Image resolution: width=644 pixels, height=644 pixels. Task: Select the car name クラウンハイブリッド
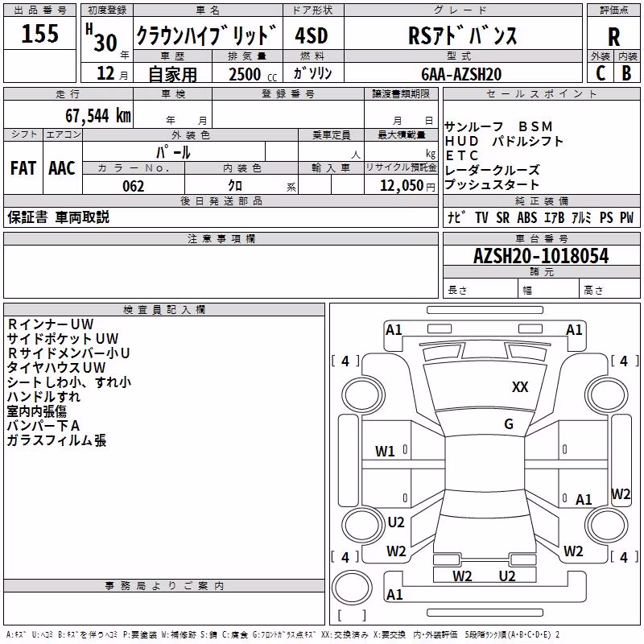point(207,35)
